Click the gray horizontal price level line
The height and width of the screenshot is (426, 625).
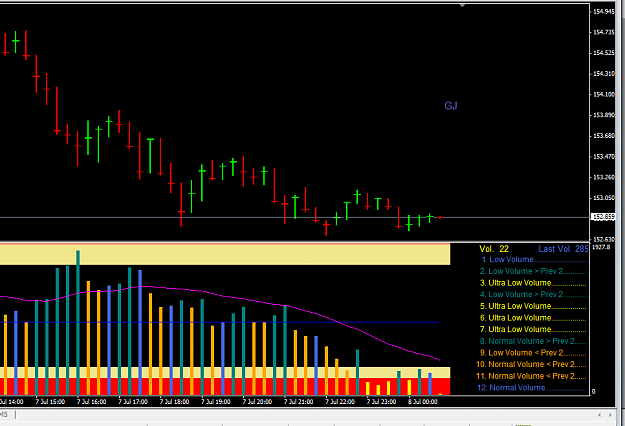(x=295, y=218)
